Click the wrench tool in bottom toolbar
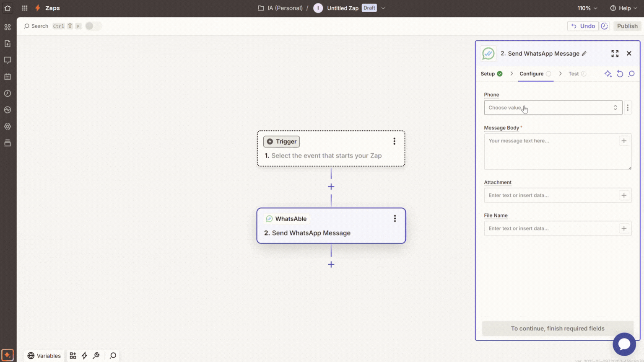 (x=96, y=356)
